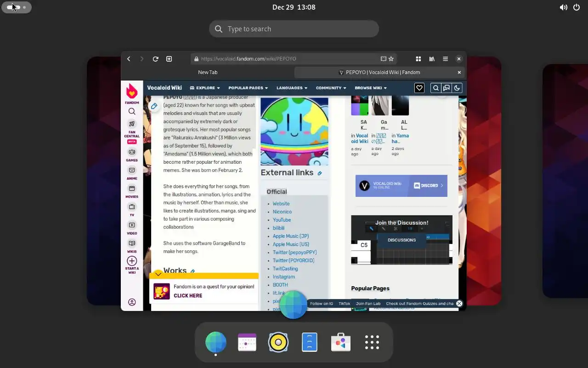Click the Join Fan Lab link
The image size is (588, 368).
[x=368, y=304]
